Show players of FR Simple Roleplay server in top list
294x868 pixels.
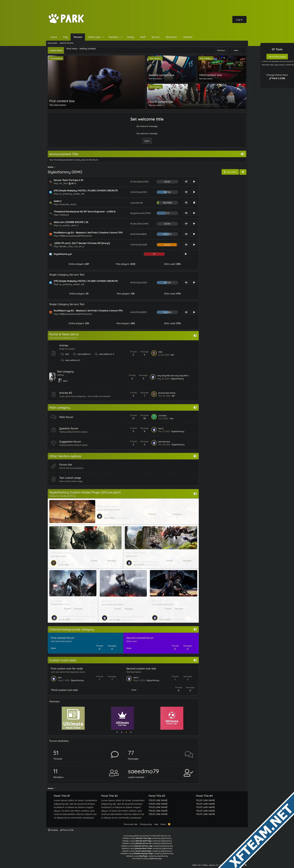coord(186,192)
